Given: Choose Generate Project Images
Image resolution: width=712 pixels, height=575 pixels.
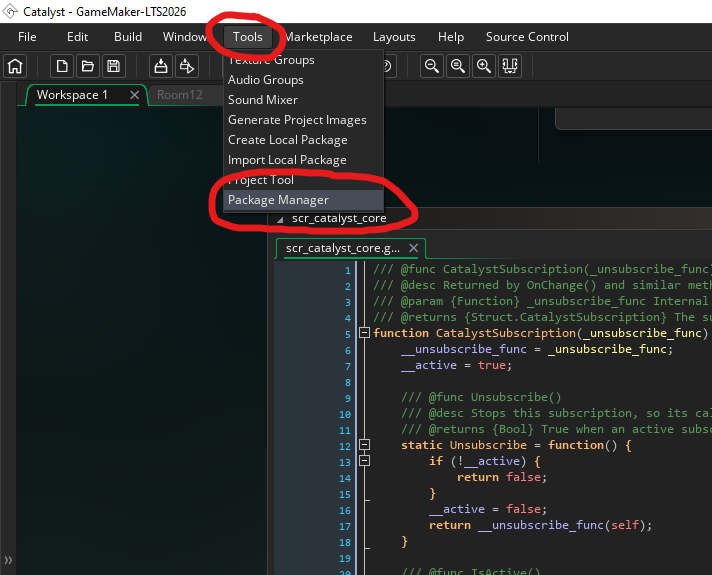Looking at the screenshot, I should [303, 120].
